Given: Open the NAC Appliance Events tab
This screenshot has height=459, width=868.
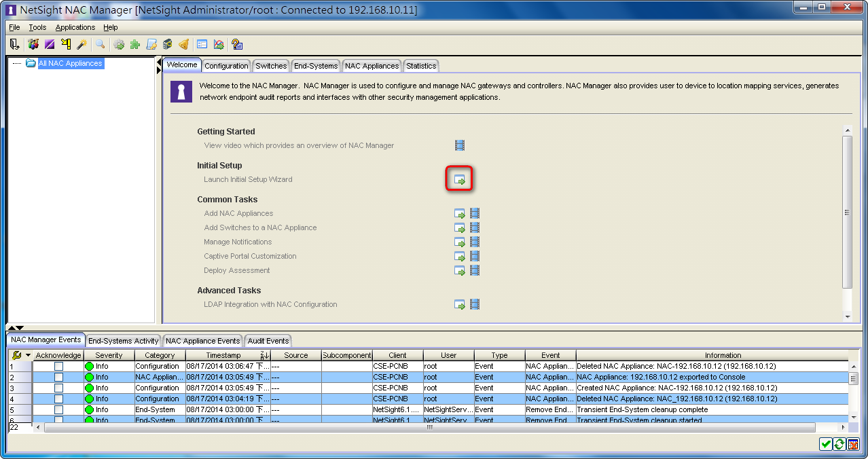Looking at the screenshot, I should click(x=203, y=341).
